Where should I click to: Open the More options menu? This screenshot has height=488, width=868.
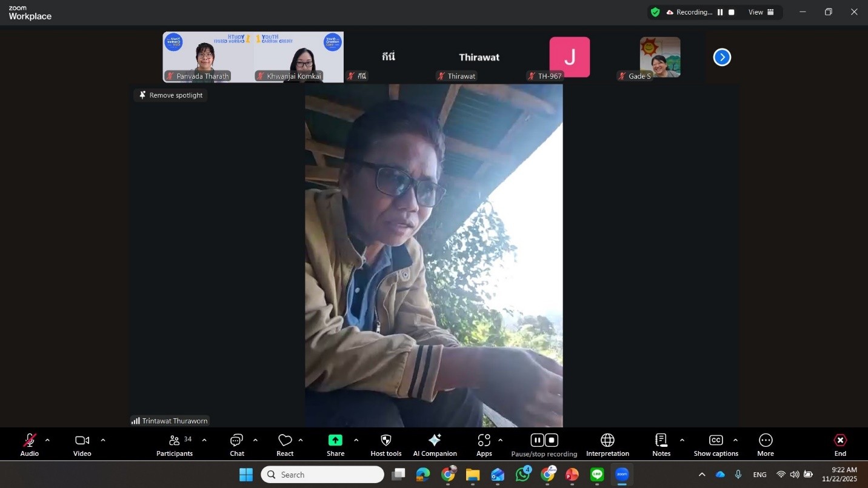766,444
